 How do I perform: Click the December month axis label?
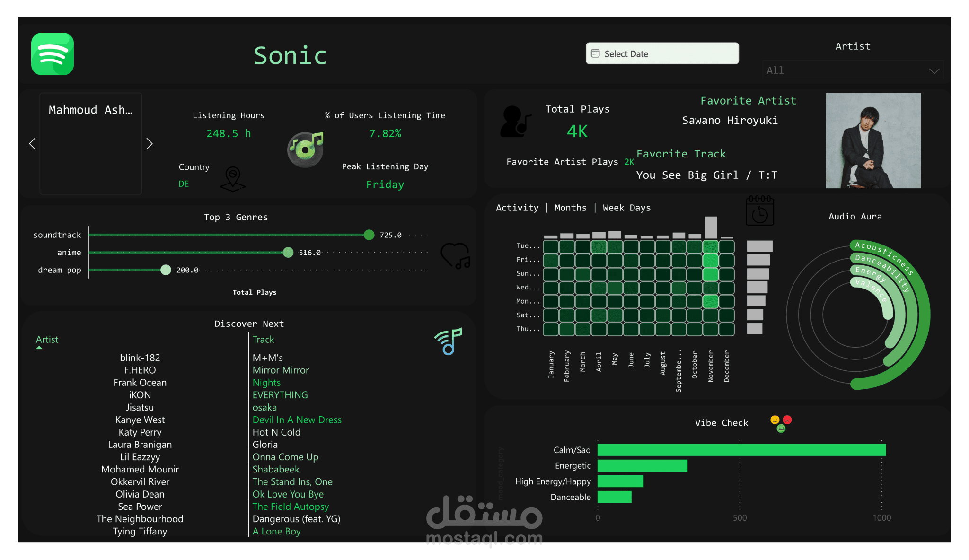click(727, 367)
